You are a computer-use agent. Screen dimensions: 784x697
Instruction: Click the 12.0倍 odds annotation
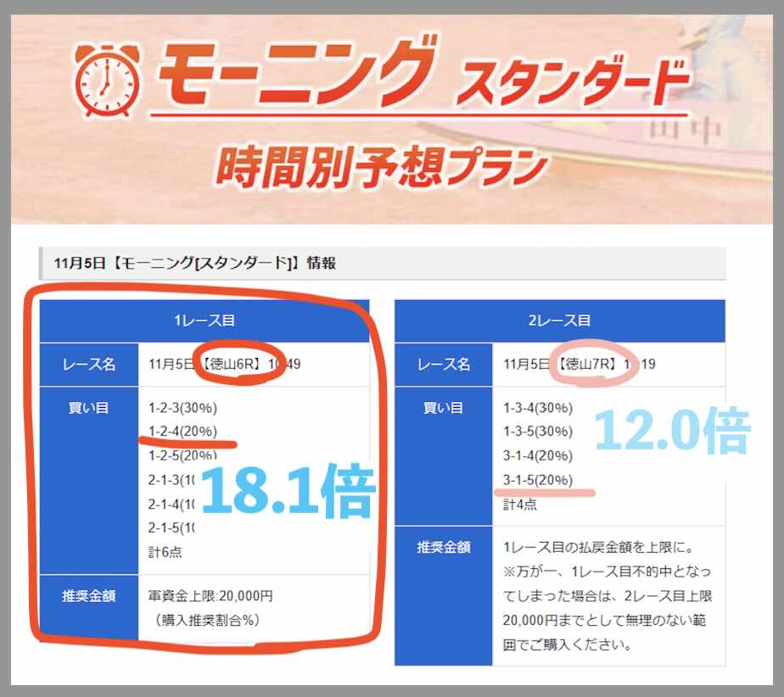coord(670,432)
